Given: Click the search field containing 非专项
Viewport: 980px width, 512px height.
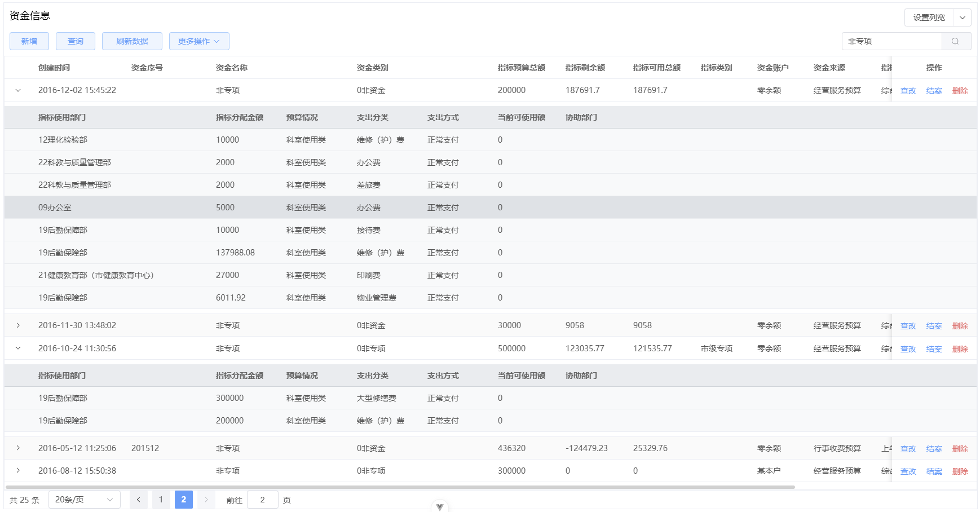Looking at the screenshot, I should click(892, 41).
